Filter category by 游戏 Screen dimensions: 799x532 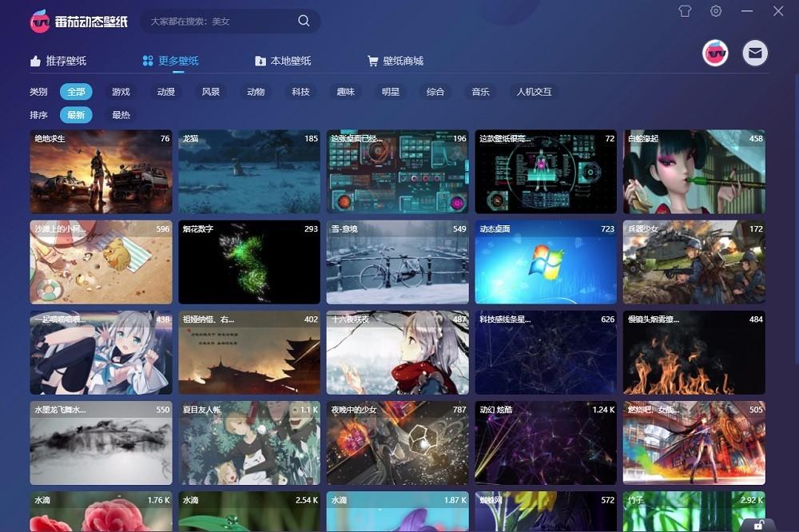tap(121, 92)
